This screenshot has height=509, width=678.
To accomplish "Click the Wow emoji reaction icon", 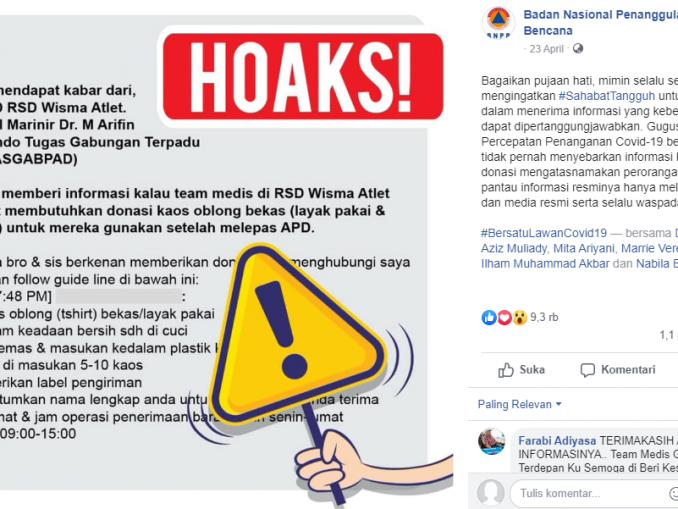I will pos(519,317).
